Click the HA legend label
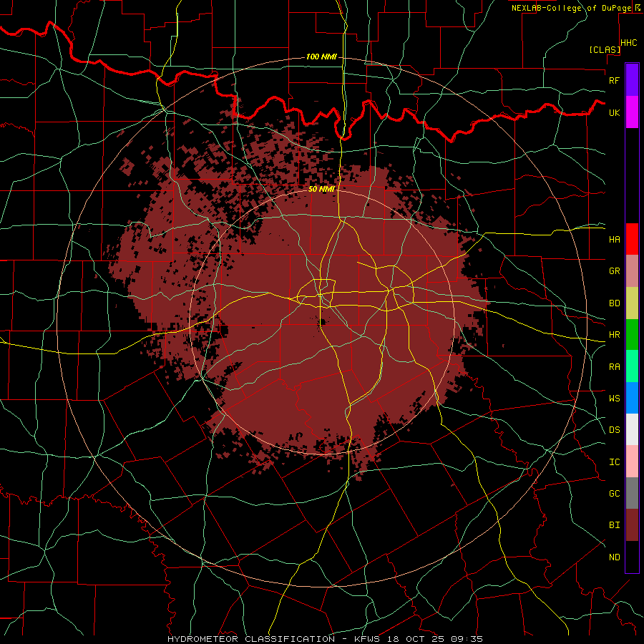Image resolution: width=644 pixels, height=644 pixels. pyautogui.click(x=614, y=240)
